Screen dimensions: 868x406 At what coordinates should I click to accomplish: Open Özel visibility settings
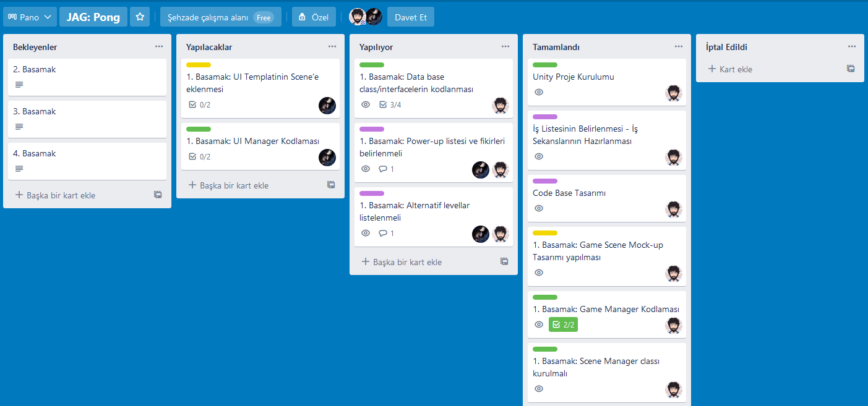(314, 17)
